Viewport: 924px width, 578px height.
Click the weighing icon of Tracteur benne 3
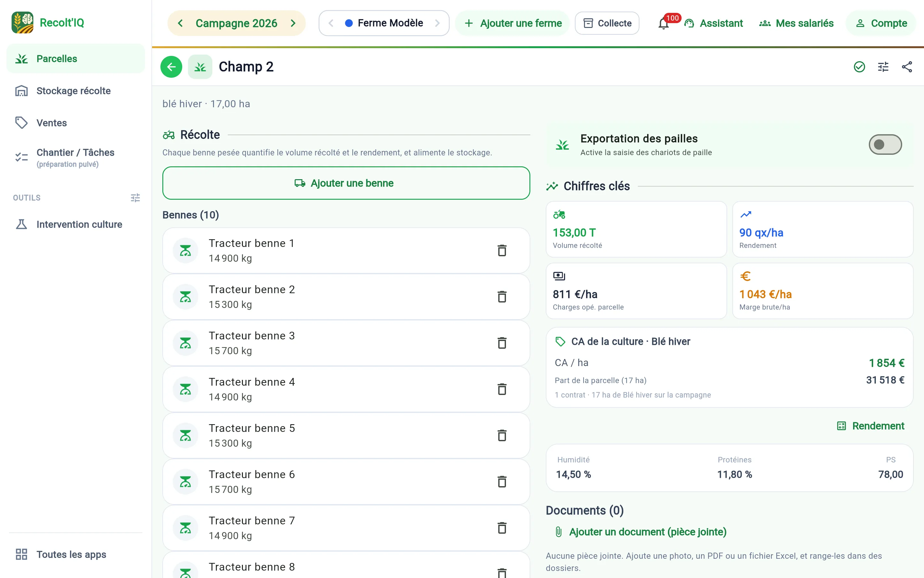tap(185, 343)
